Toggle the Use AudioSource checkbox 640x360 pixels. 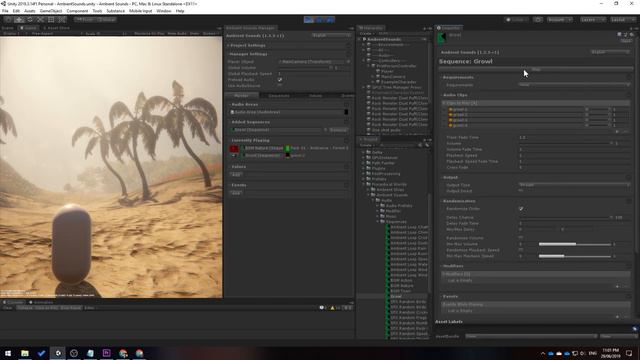pyautogui.click(x=280, y=86)
